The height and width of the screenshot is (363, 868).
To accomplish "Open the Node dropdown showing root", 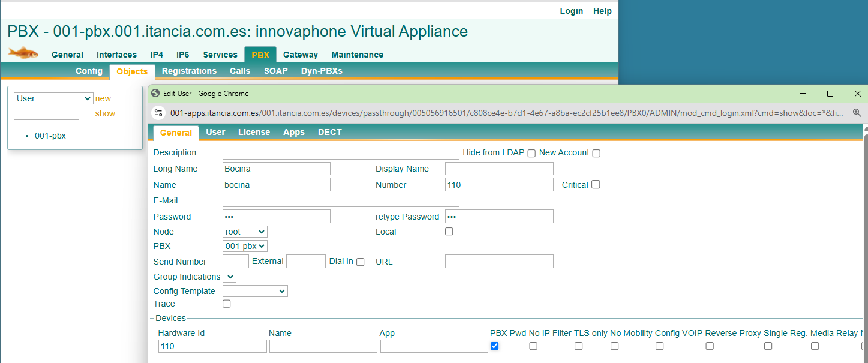I will (245, 232).
